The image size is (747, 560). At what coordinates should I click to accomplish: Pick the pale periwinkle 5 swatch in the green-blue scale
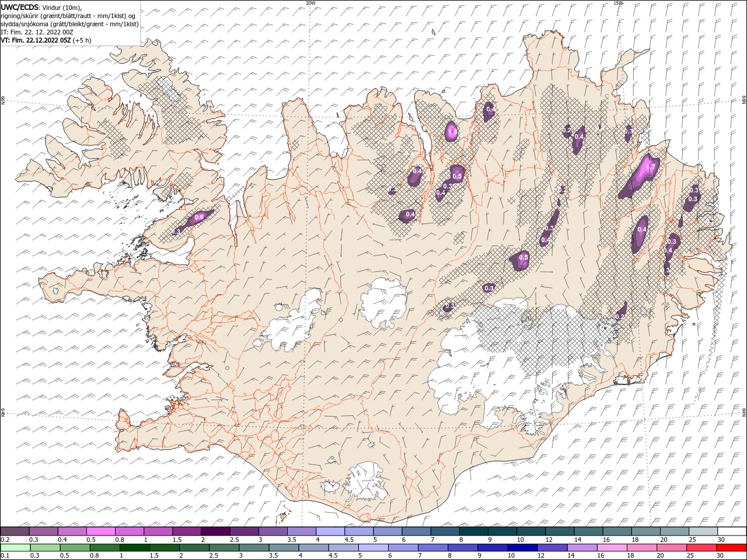click(x=373, y=548)
